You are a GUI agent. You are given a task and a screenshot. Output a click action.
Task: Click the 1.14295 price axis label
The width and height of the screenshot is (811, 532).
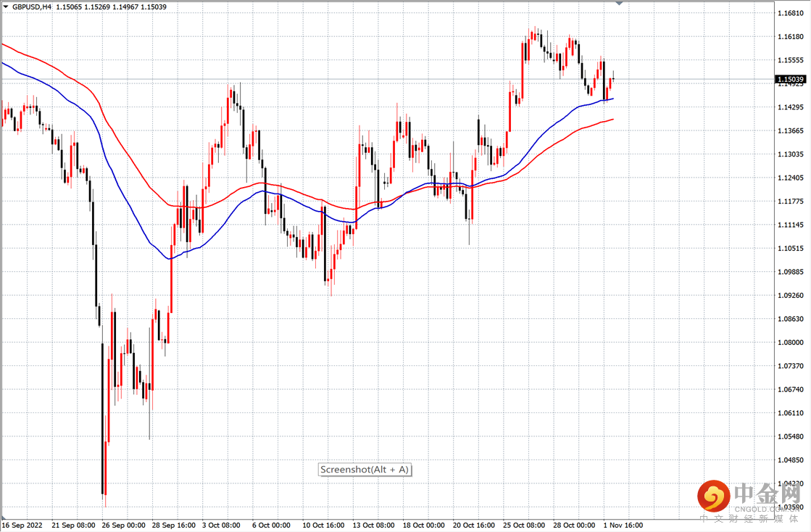click(x=790, y=107)
